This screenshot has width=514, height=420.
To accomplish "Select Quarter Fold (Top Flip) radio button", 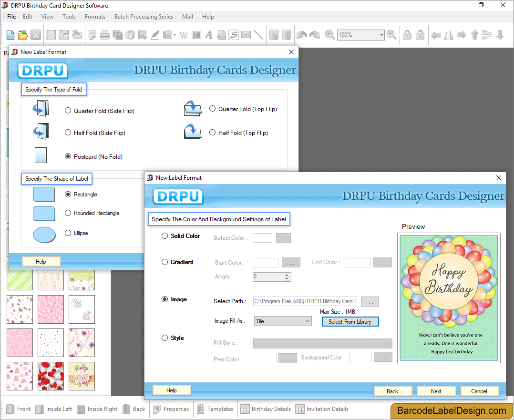I will [213, 109].
